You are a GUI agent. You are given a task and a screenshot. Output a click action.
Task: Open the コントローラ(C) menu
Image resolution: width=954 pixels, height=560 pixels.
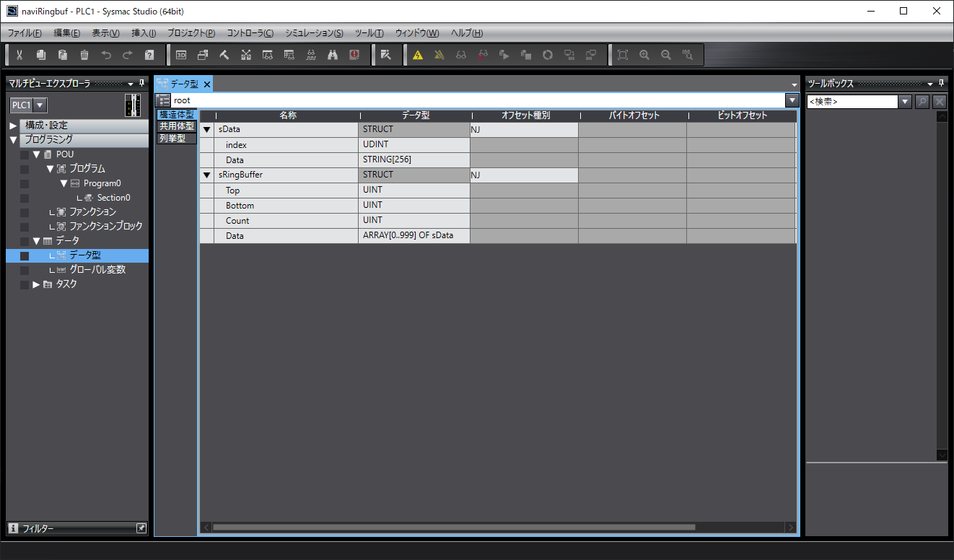[250, 33]
